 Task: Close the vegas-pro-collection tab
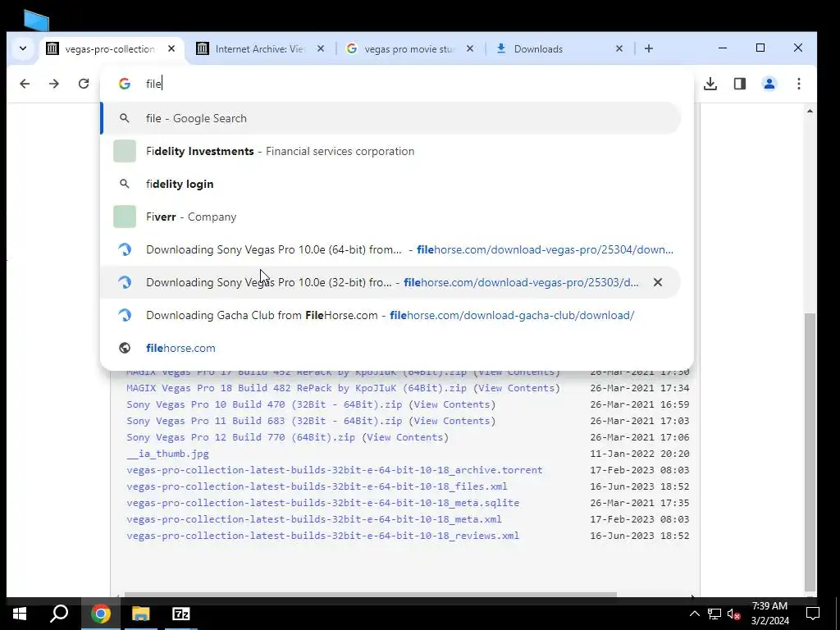coord(171,48)
